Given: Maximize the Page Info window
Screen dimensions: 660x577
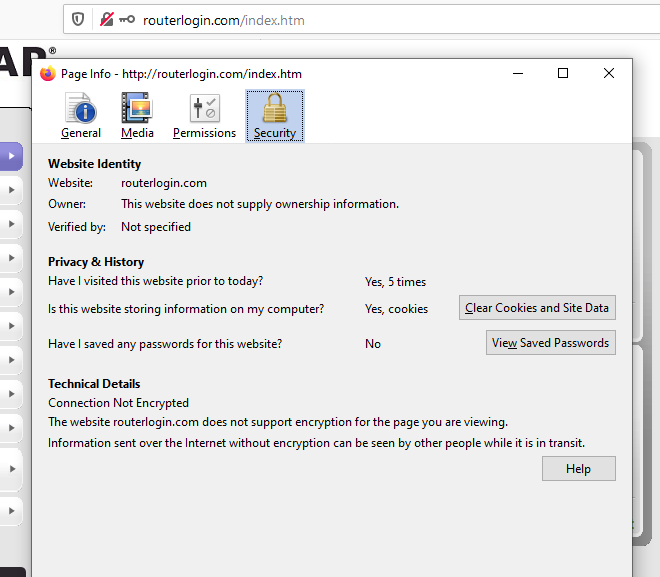Looking at the screenshot, I should [563, 74].
